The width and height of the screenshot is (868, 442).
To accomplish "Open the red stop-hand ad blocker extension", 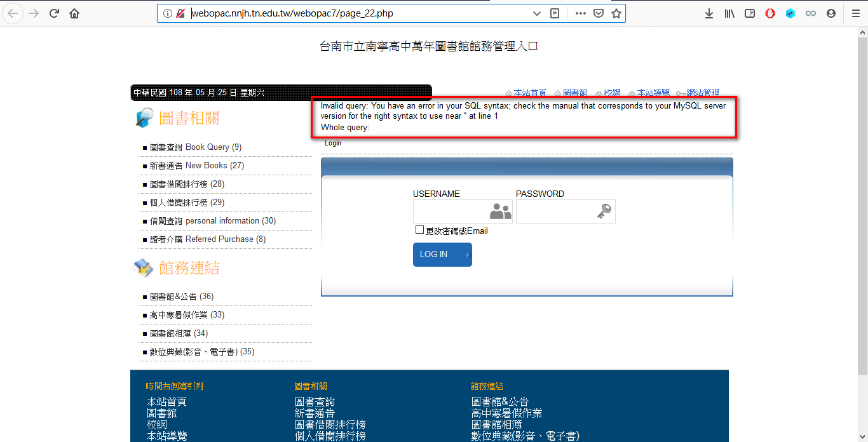I will [x=770, y=13].
